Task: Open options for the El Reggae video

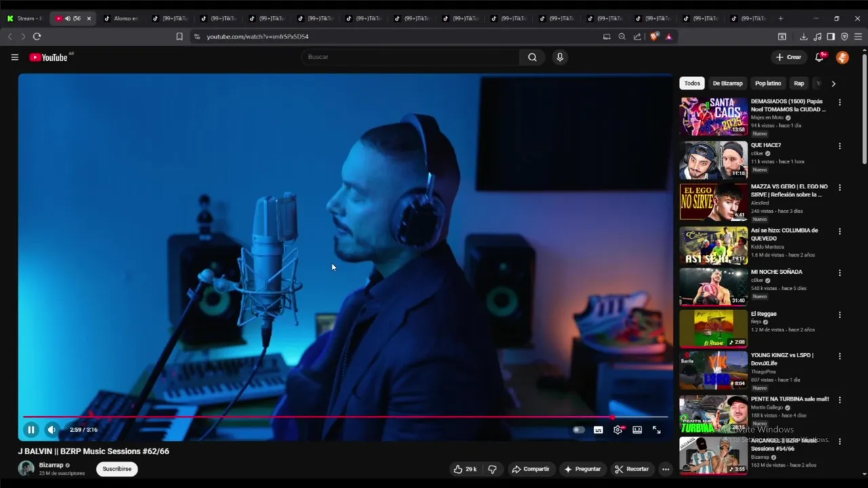Action: (840, 315)
